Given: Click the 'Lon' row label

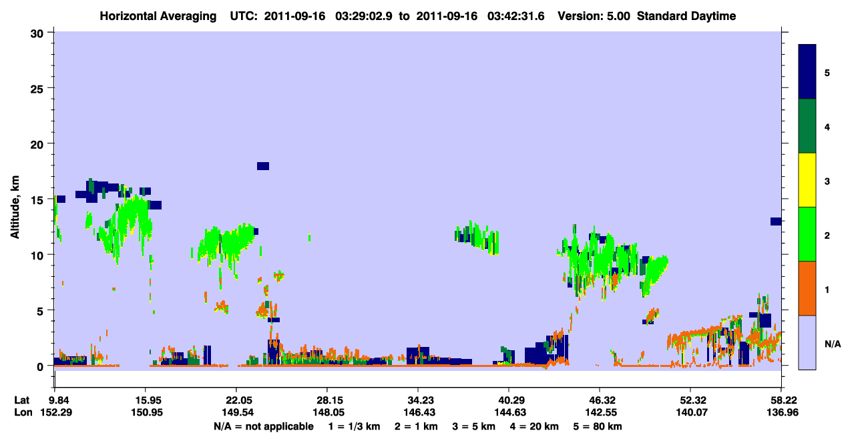Looking at the screenshot, I should pyautogui.click(x=23, y=413).
